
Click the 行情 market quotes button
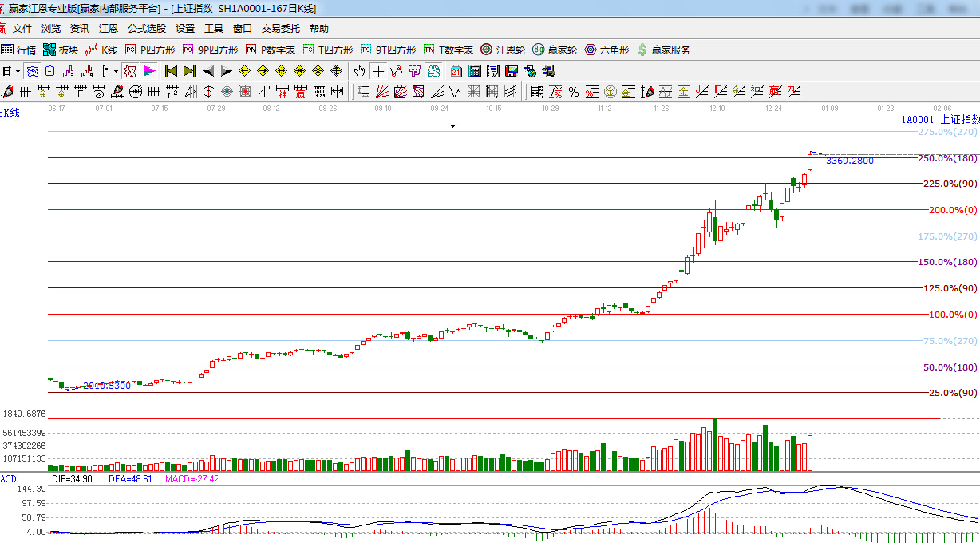pyautogui.click(x=18, y=50)
